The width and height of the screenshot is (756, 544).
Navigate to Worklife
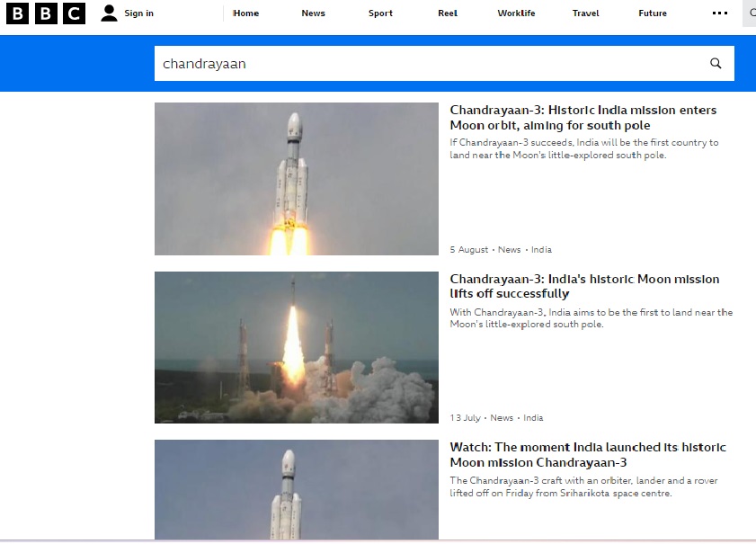(516, 13)
